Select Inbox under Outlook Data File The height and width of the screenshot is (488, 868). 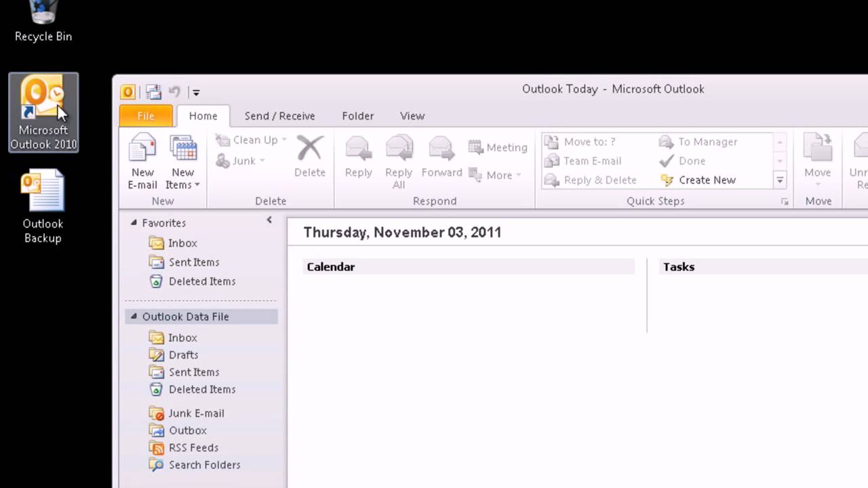pos(173,338)
